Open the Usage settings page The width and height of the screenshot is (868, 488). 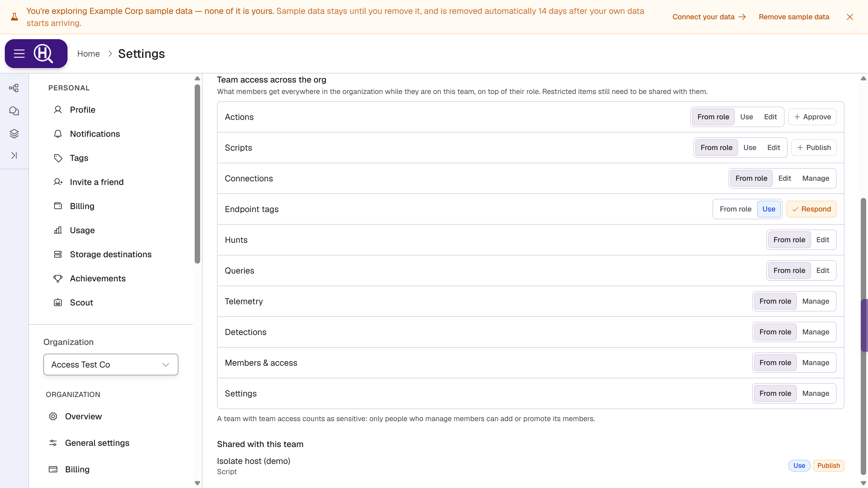coord(82,230)
